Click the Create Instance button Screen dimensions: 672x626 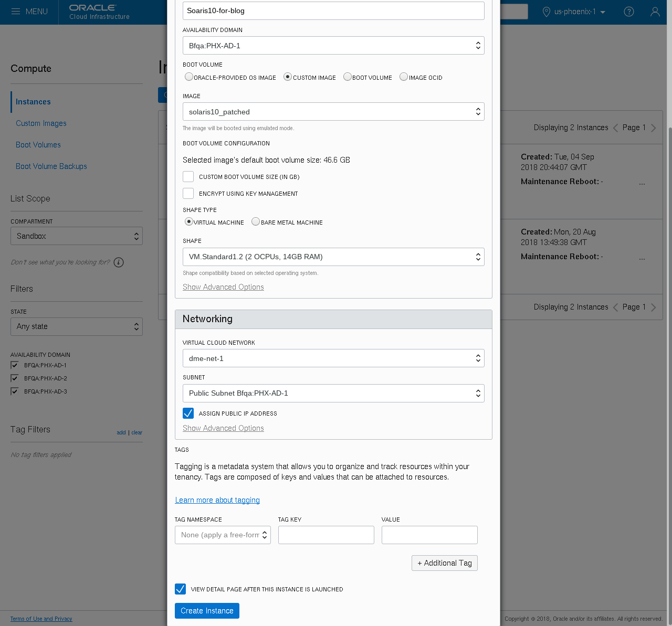tap(207, 611)
